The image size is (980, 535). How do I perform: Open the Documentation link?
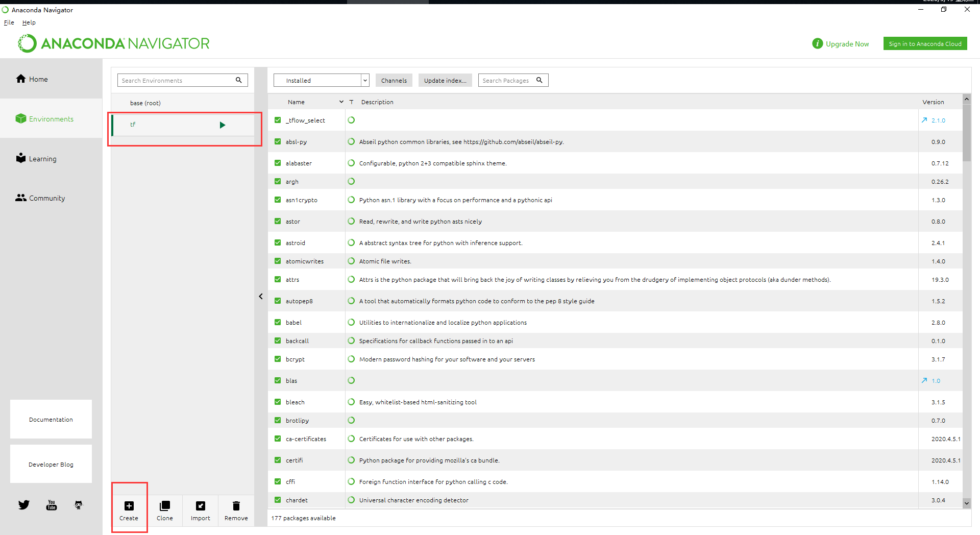point(51,419)
